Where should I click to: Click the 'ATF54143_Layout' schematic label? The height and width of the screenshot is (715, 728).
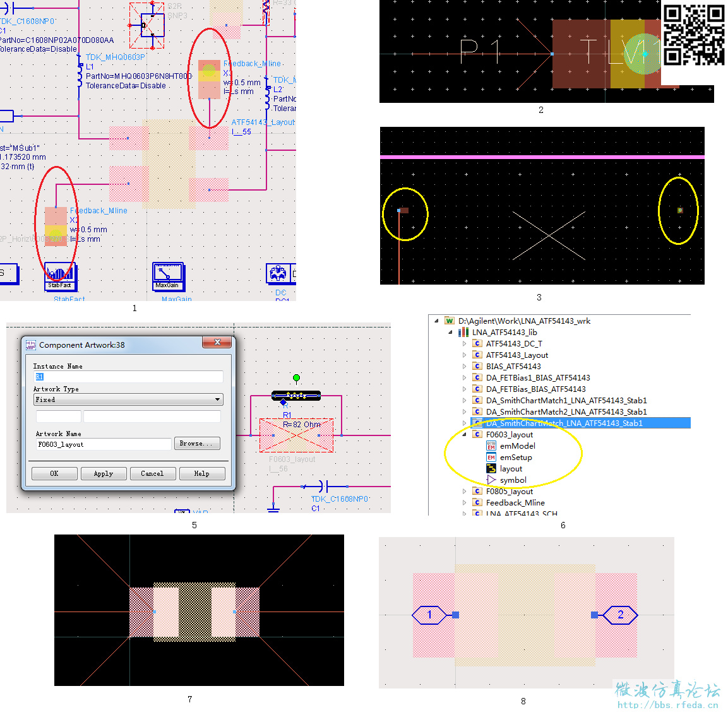click(263, 122)
